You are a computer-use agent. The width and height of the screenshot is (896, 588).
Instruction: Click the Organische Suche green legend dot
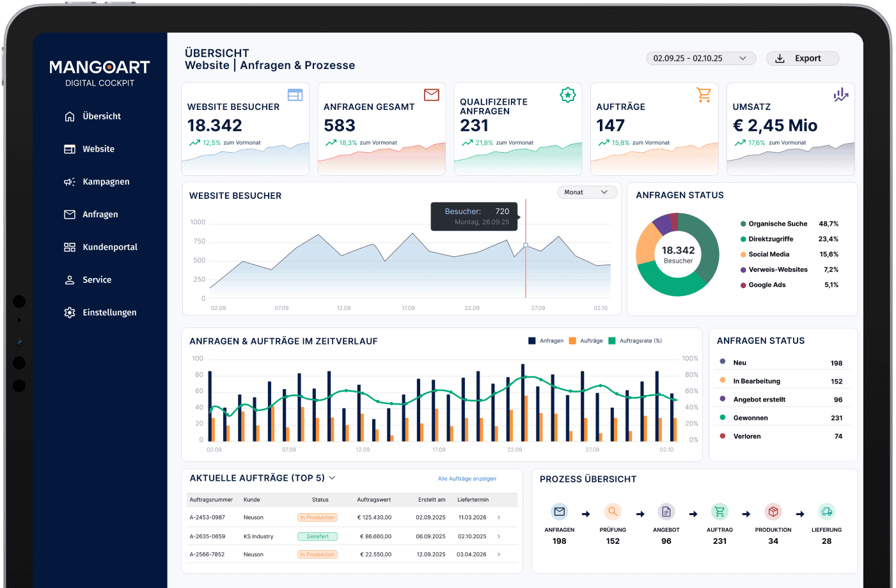[743, 224]
